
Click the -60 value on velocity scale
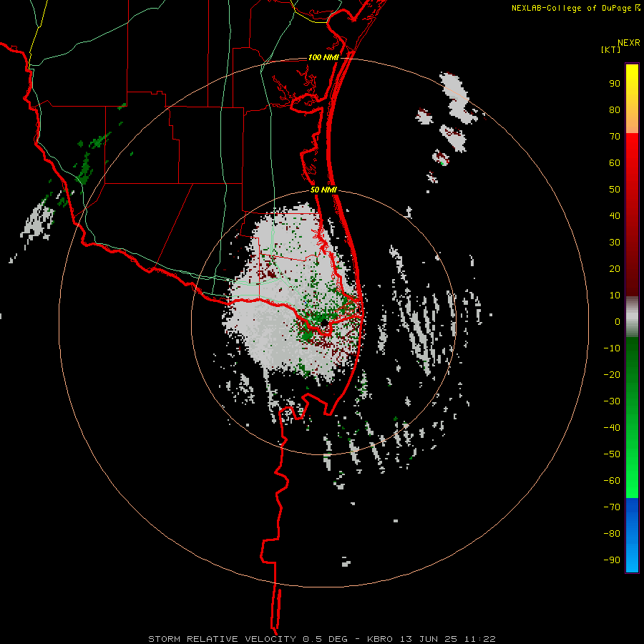click(612, 481)
